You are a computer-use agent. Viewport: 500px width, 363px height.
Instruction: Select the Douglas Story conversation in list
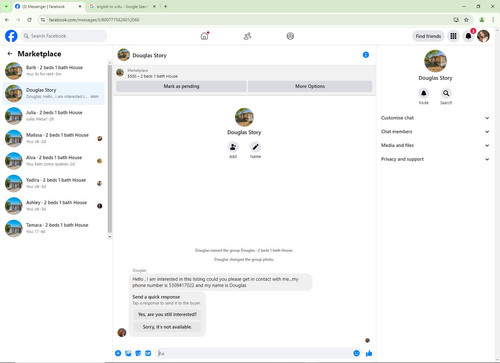coord(54,93)
